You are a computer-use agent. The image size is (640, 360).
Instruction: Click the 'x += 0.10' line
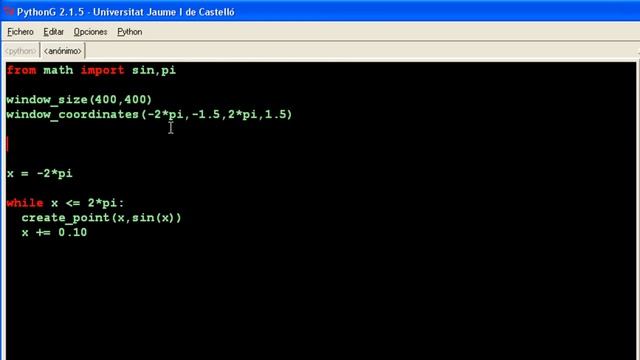coord(54,232)
